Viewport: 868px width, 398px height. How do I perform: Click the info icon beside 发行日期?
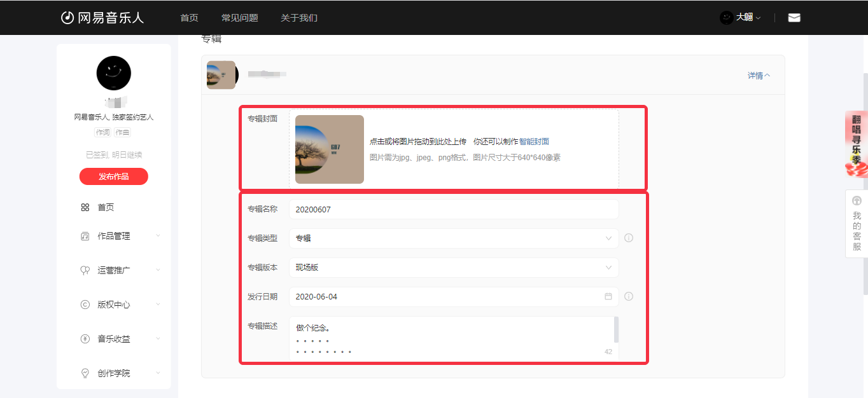coord(628,297)
